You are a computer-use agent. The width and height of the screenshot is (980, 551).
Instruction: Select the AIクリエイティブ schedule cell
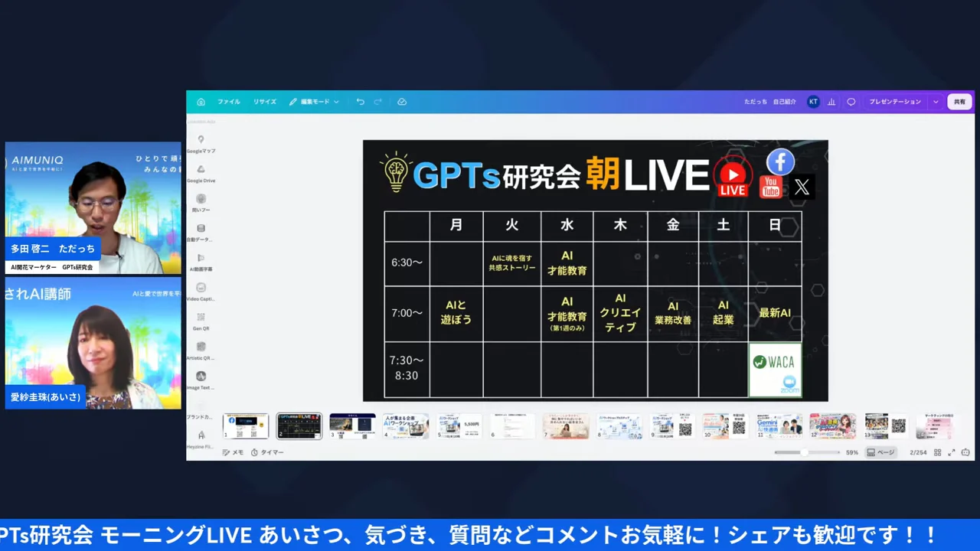coord(620,313)
